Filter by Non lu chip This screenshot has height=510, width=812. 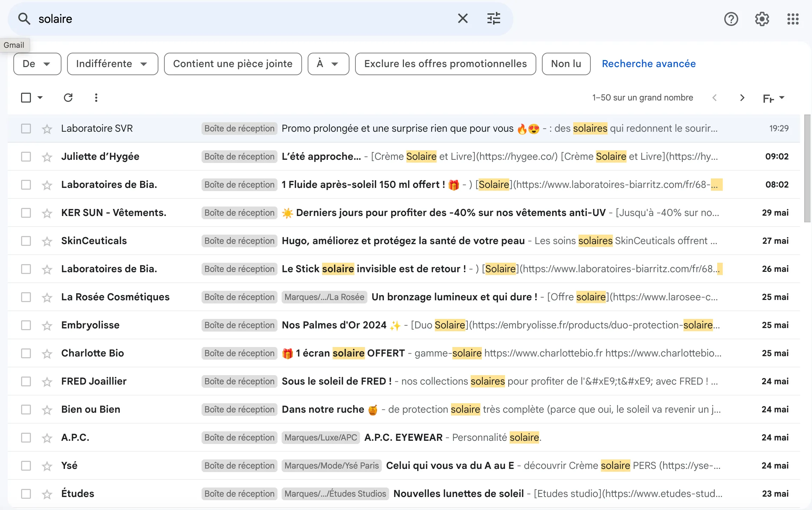(x=566, y=64)
